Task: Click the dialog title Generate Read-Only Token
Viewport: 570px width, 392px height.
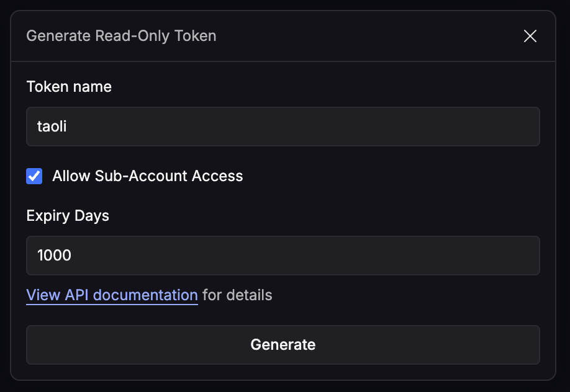Action: point(121,36)
